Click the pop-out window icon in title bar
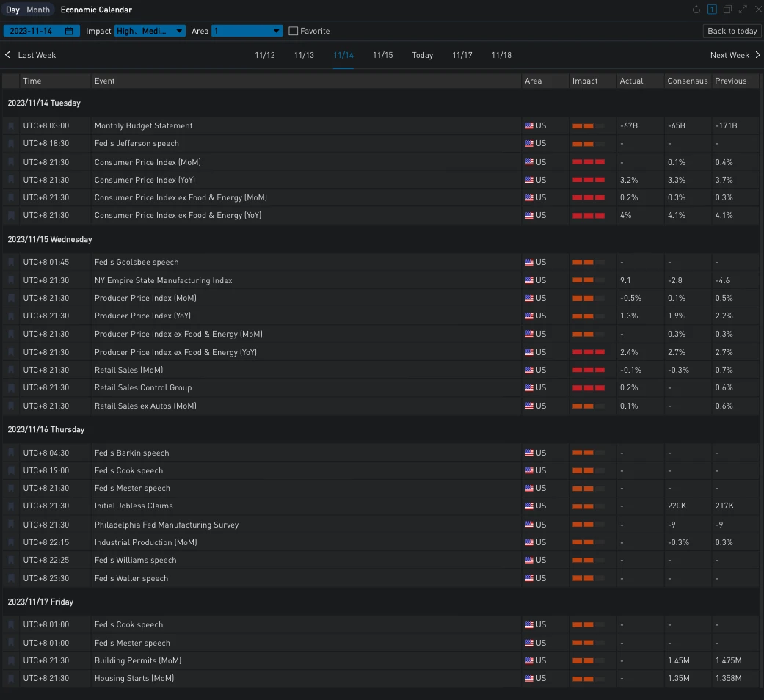This screenshot has width=764, height=700. coord(727,10)
